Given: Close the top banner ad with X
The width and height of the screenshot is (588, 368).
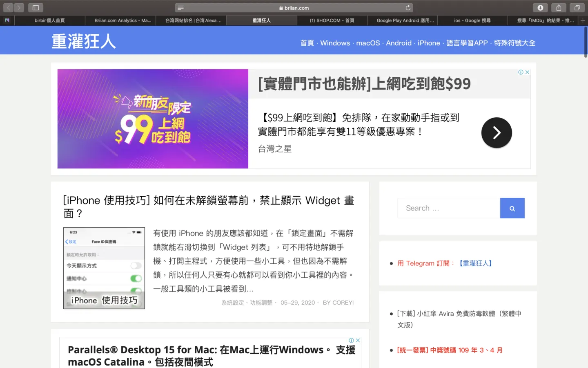Looking at the screenshot, I should tap(528, 72).
